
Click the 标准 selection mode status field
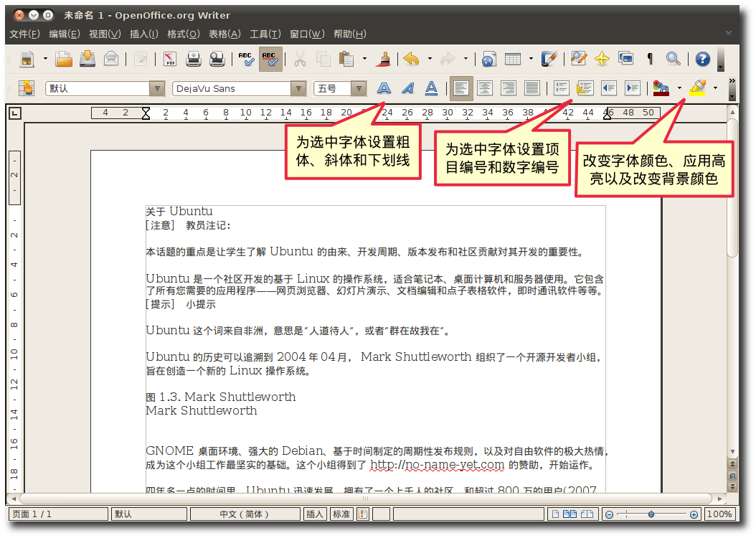pos(341,514)
